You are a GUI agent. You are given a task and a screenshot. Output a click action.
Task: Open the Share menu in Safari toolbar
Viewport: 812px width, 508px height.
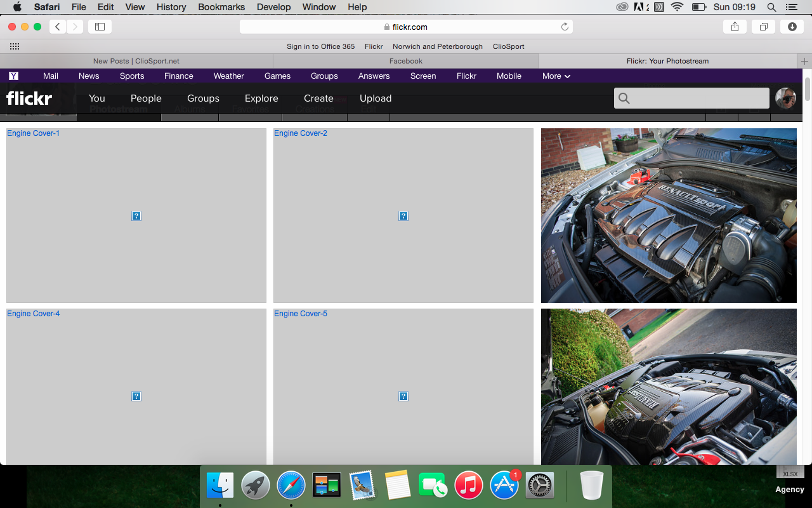[735, 27]
